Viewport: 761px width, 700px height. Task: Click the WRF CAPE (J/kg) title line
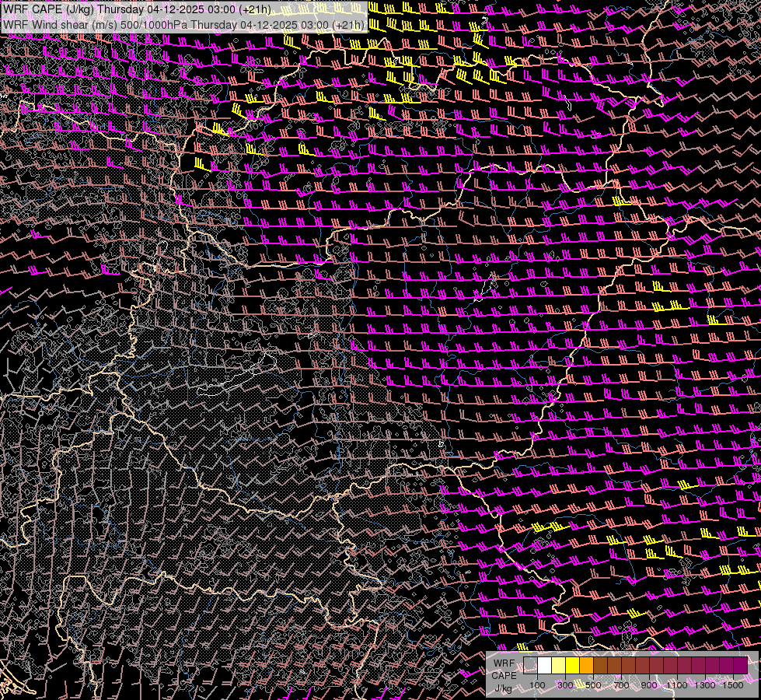tap(137, 9)
